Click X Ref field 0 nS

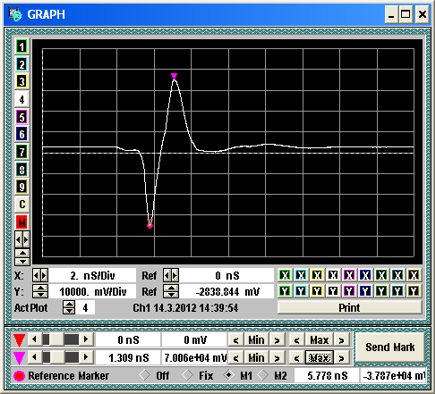coord(227,276)
